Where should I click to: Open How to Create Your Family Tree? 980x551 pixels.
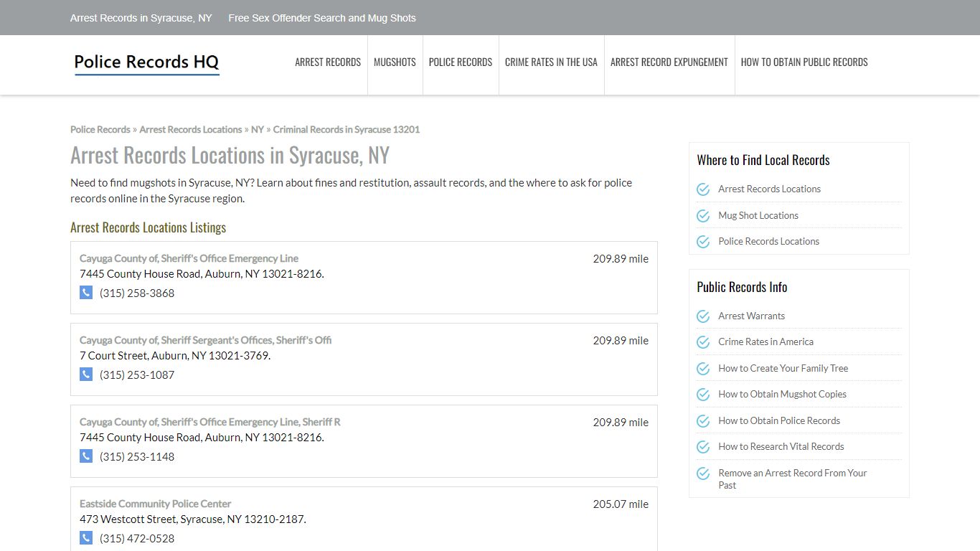coord(783,368)
